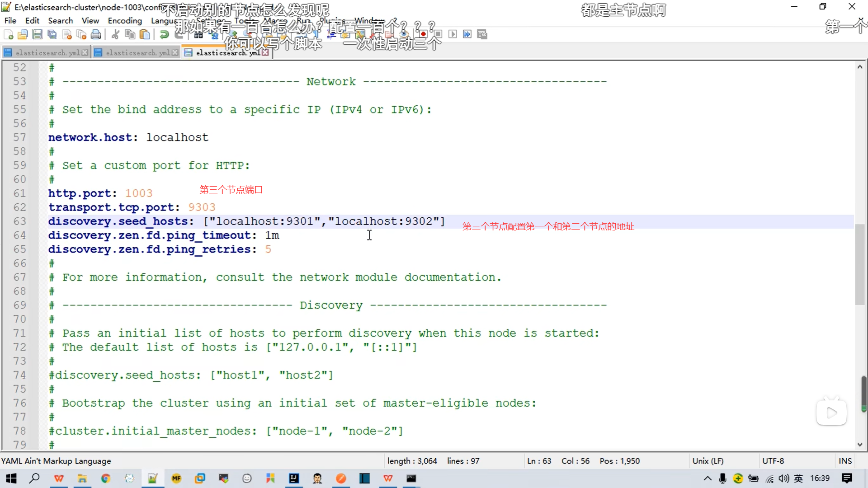
Task: Click the Cut scissors toolbar icon
Action: tap(115, 34)
